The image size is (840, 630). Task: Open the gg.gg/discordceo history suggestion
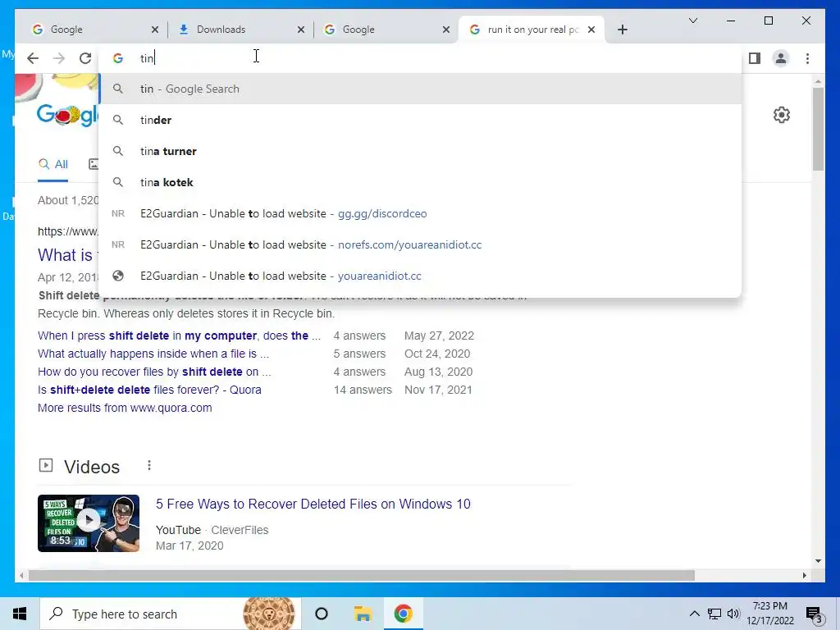(x=421, y=213)
